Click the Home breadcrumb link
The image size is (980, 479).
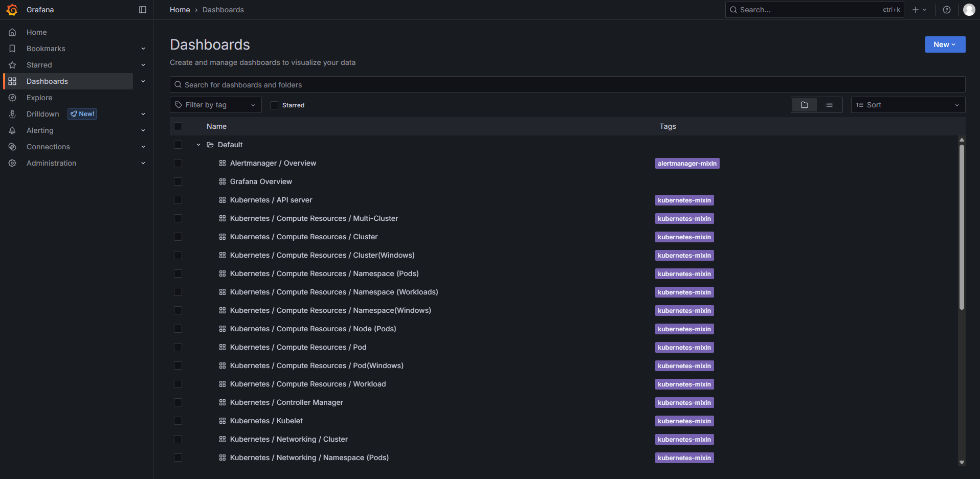[180, 10]
